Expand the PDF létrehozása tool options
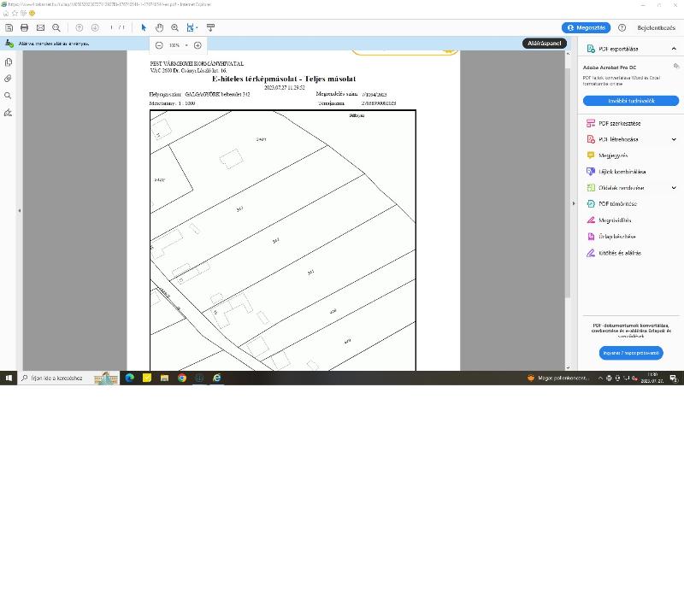This screenshot has width=684, height=616. click(674, 139)
